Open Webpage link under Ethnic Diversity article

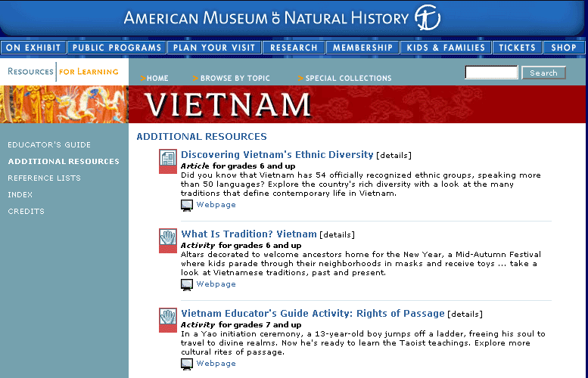coord(216,205)
